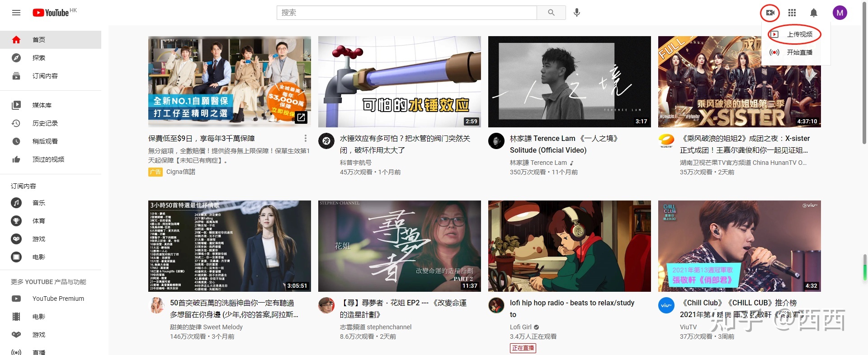Select 开始直播 from the create menu
This screenshot has width=868, height=355.
[796, 52]
